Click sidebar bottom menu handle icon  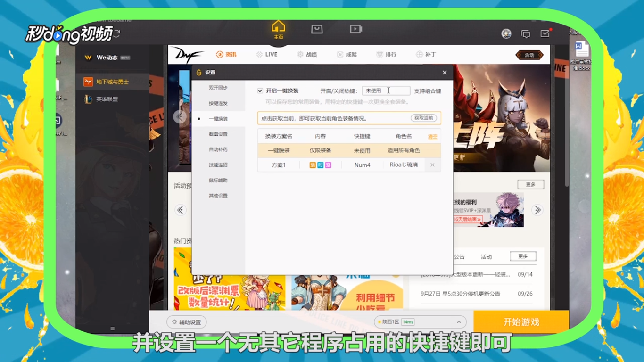[112, 329]
